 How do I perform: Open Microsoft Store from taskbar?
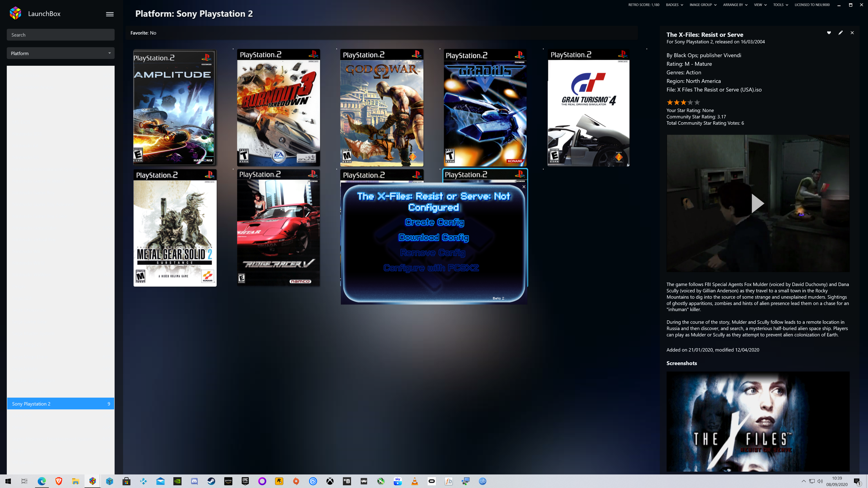[x=126, y=481]
